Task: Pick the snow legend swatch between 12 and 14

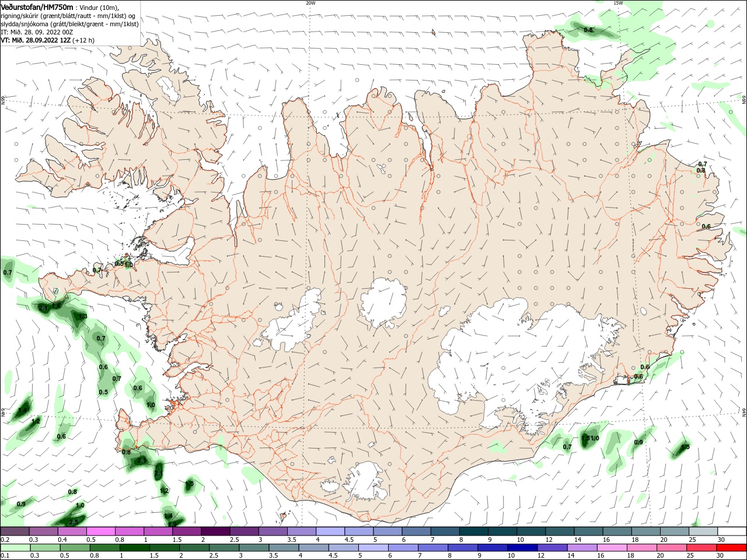Action: pos(560,531)
